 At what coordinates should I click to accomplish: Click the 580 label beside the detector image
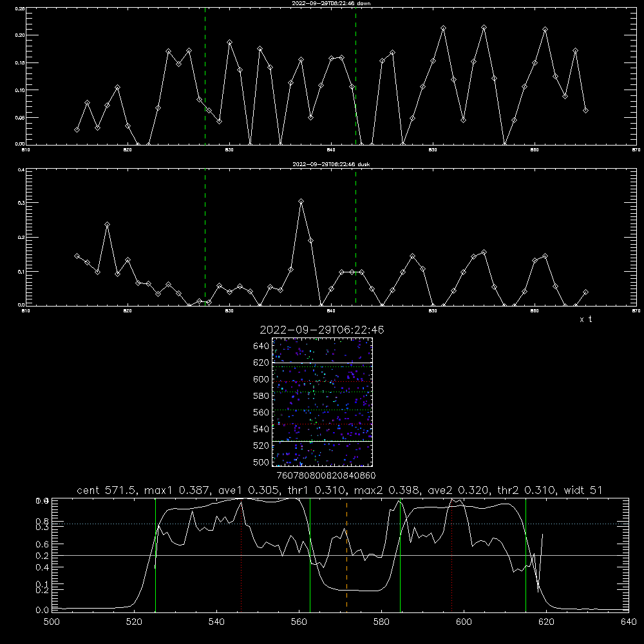(261, 396)
